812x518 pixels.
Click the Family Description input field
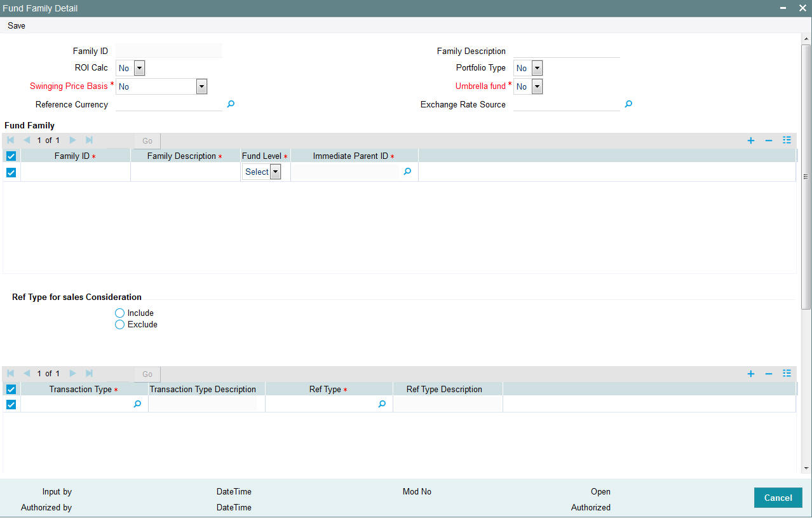tap(567, 51)
